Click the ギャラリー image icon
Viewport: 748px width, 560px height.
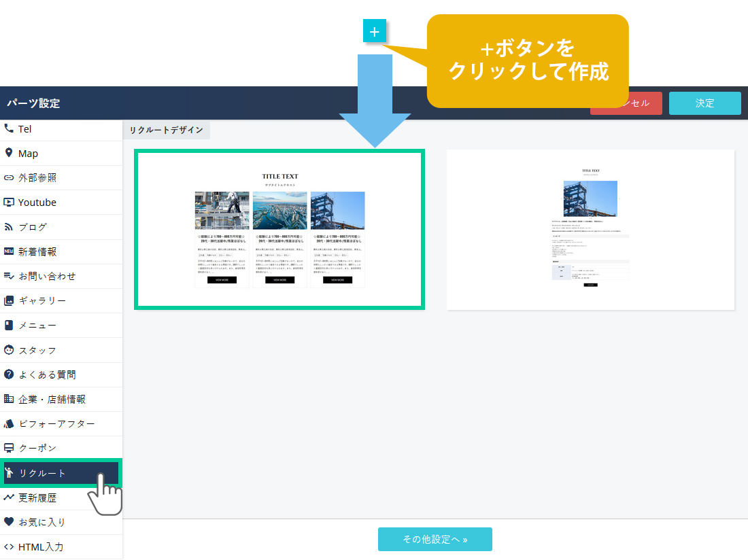point(9,300)
